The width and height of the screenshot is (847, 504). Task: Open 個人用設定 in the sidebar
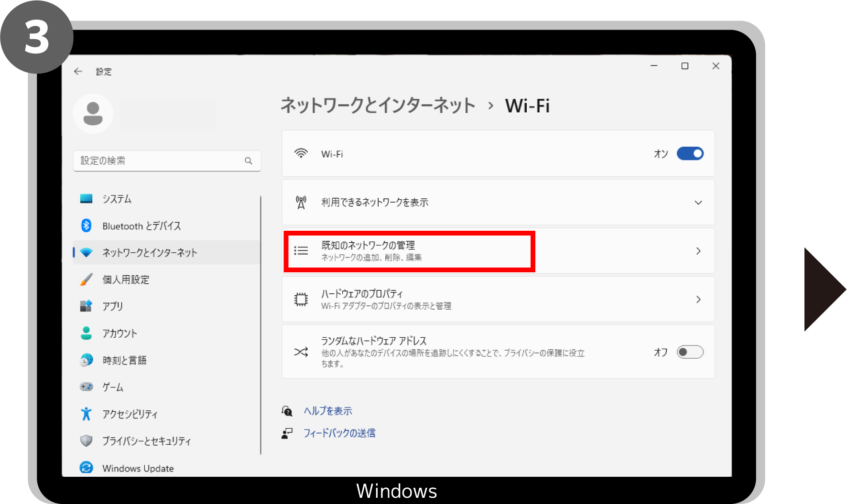[126, 279]
